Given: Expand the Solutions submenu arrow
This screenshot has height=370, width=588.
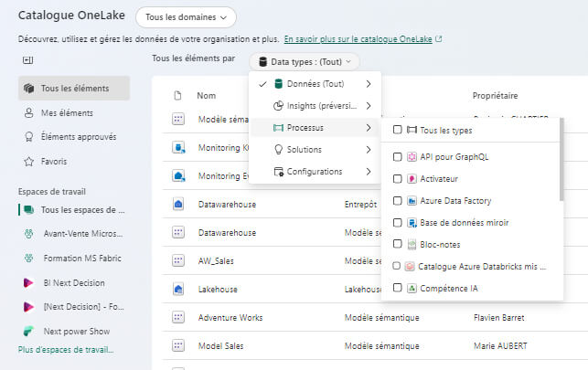Looking at the screenshot, I should point(369,150).
